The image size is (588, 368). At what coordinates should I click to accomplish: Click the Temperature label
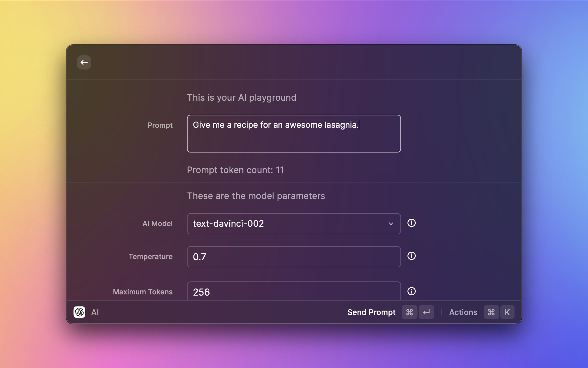[151, 256]
